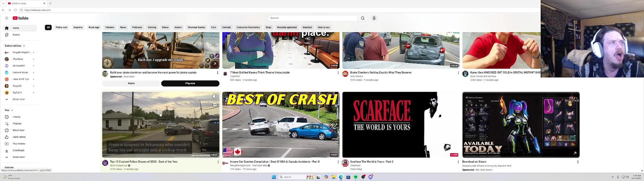Open options for Top 10 Craziest Police Chases video

coord(218,162)
